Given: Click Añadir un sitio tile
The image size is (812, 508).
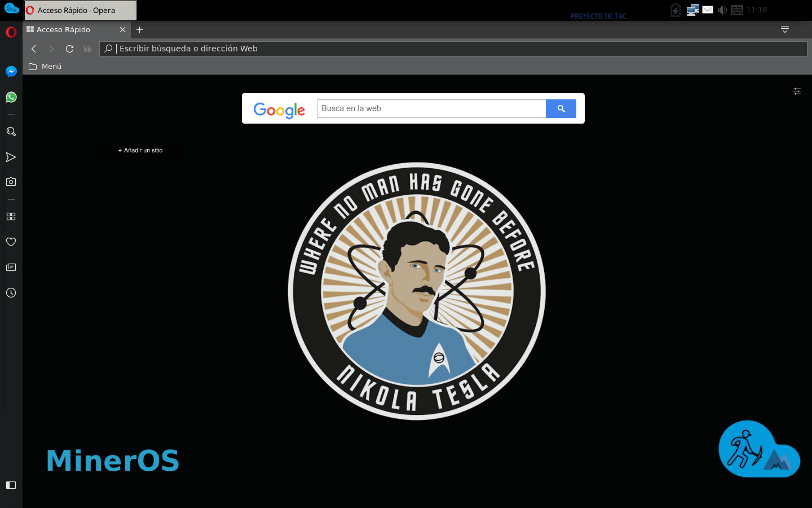Looking at the screenshot, I should tap(140, 151).
